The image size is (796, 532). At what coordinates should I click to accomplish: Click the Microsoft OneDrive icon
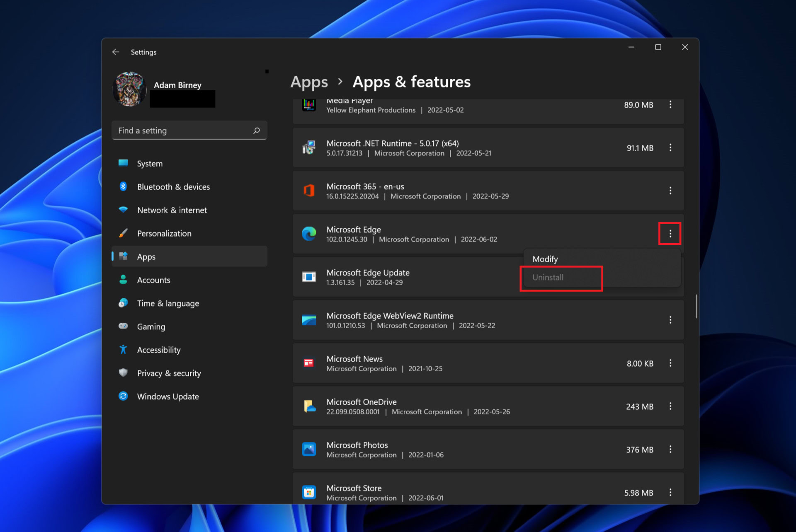point(310,406)
